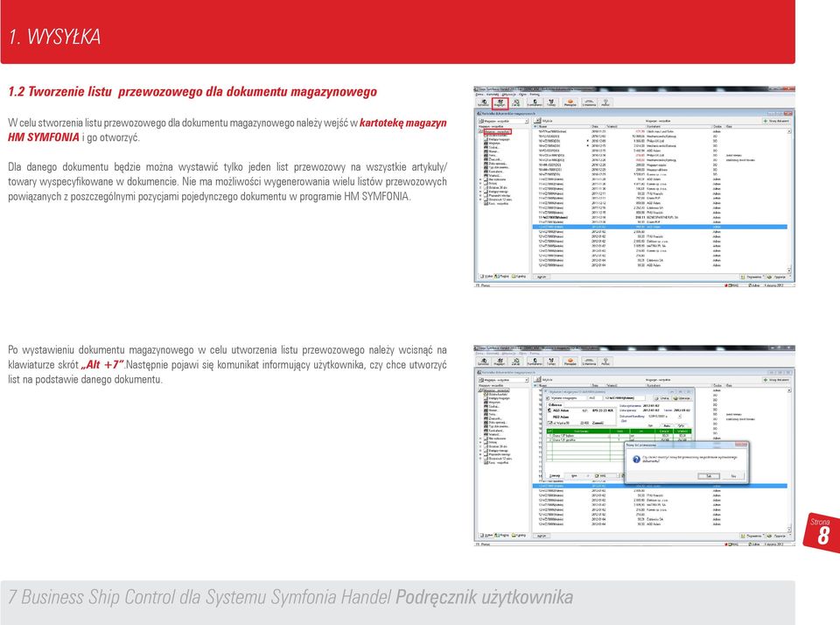Select the blue highlighted document row in upper screenshot
The width and height of the screenshot is (840, 625).
(660, 228)
